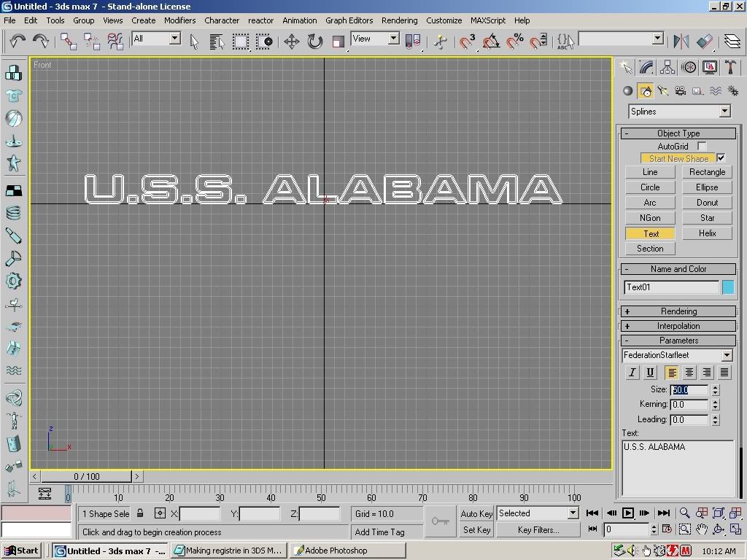Open the named selection sets dropdown
This screenshot has width=747, height=560.
[657, 38]
